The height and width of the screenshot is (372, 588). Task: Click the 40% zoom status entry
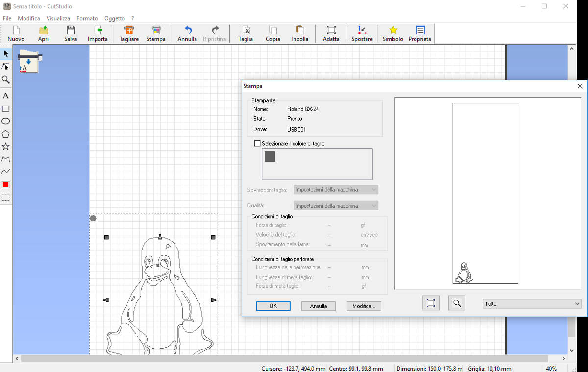tap(551, 369)
